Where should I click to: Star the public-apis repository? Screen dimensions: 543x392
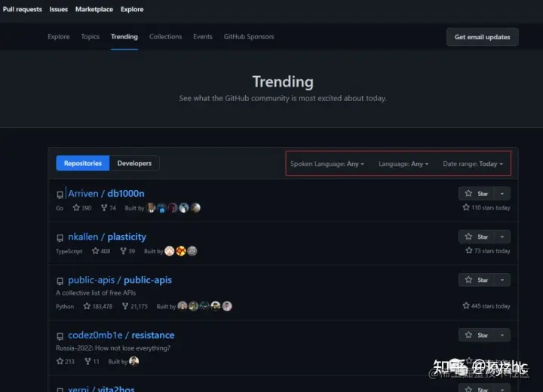click(x=477, y=280)
